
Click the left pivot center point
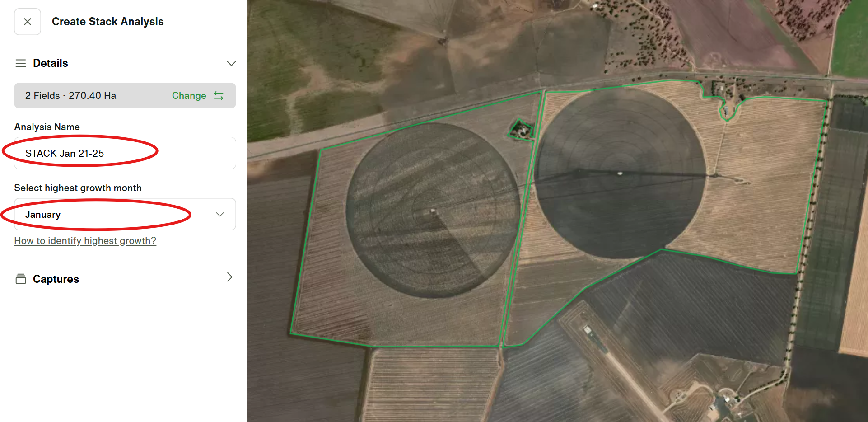[433, 211]
